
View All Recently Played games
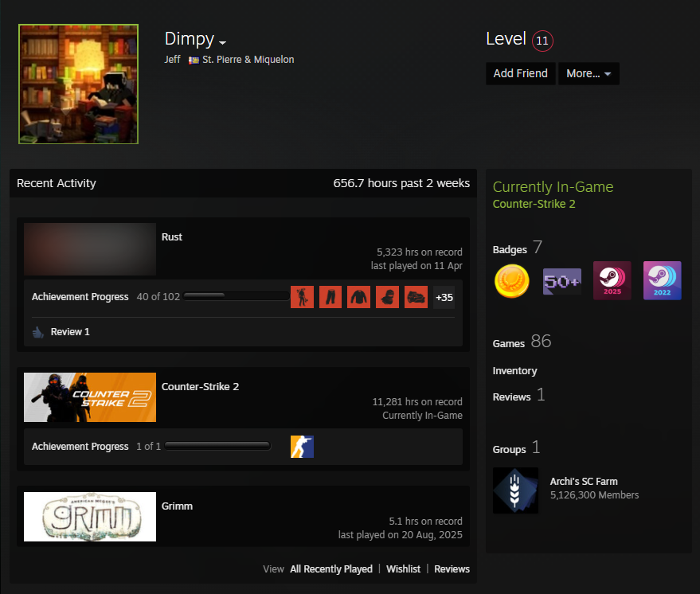[331, 569]
